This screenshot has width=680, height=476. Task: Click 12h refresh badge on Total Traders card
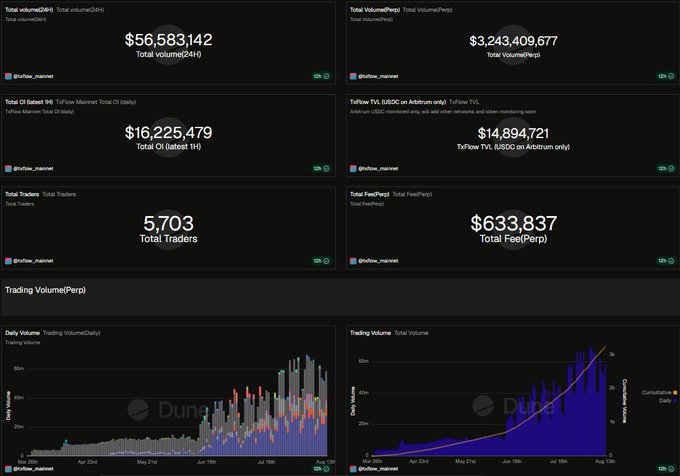click(x=321, y=261)
